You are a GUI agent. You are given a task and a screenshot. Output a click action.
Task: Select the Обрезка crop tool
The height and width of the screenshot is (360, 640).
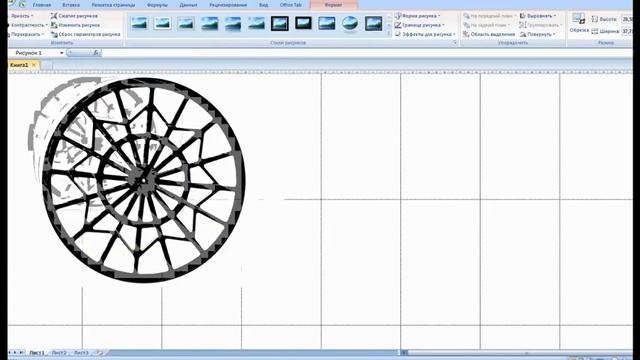(x=579, y=23)
